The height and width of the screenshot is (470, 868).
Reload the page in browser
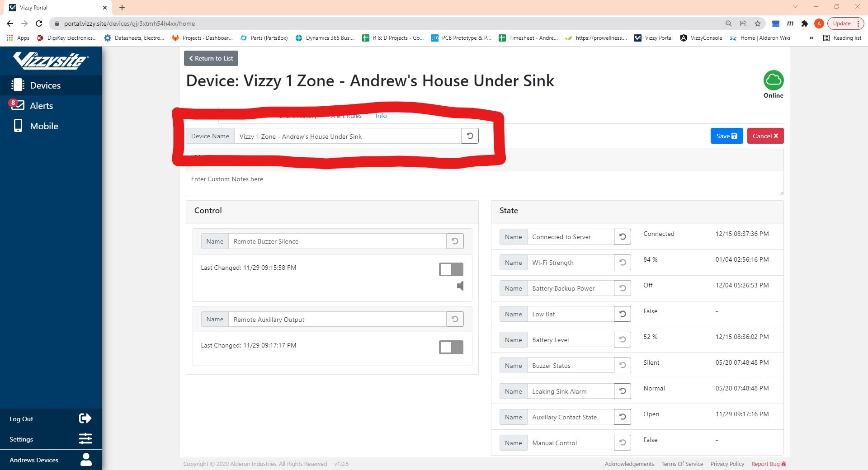click(x=39, y=23)
